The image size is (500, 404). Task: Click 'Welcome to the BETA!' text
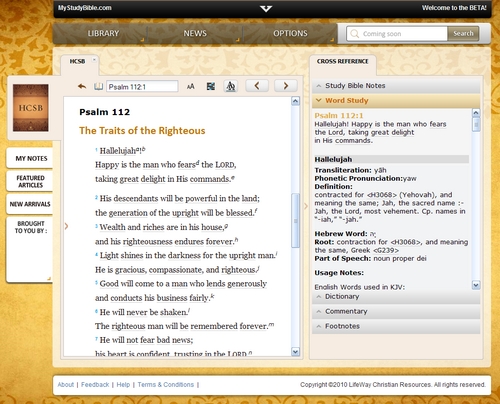point(454,8)
